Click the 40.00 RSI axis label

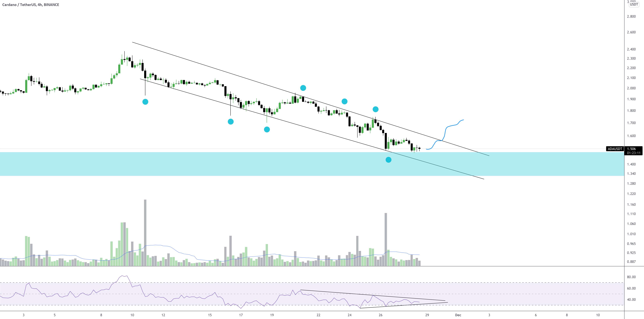pyautogui.click(x=631, y=299)
